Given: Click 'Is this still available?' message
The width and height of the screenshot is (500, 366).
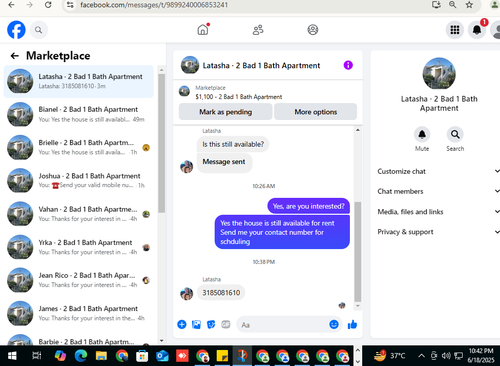Looking at the screenshot, I should (233, 144).
